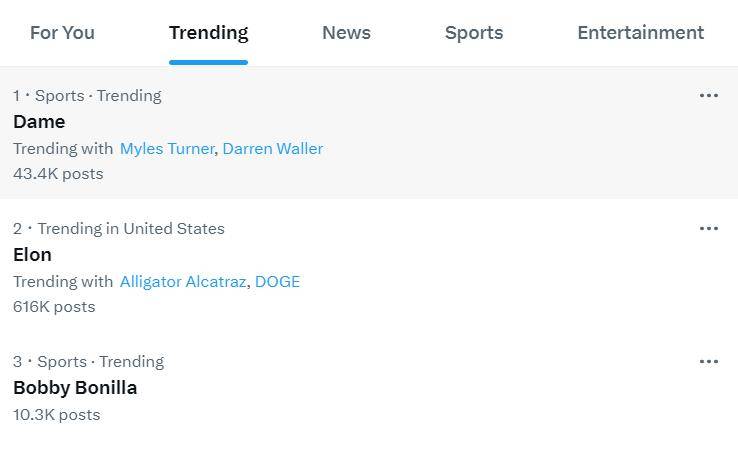Switch to the For You tab
The width and height of the screenshot is (738, 453).
tap(62, 33)
